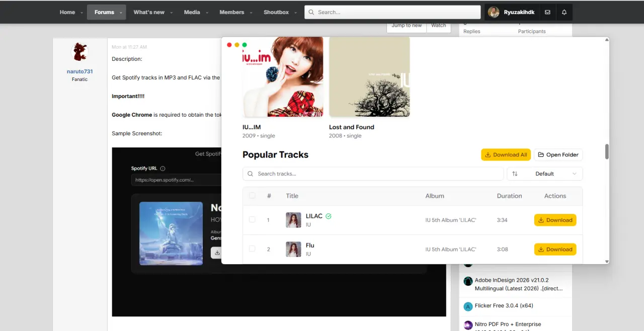Screen dimensions: 644x331
Task: Click the Watch button
Action: pyautogui.click(x=438, y=27)
